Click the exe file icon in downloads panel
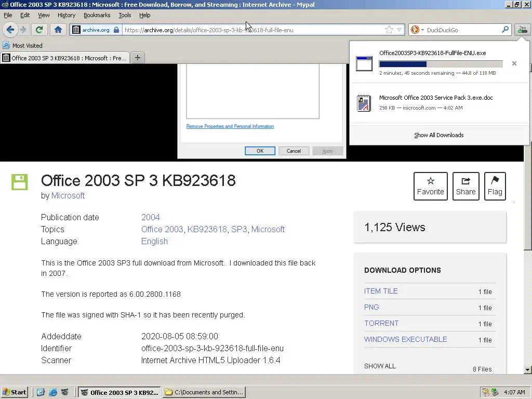 (x=364, y=63)
